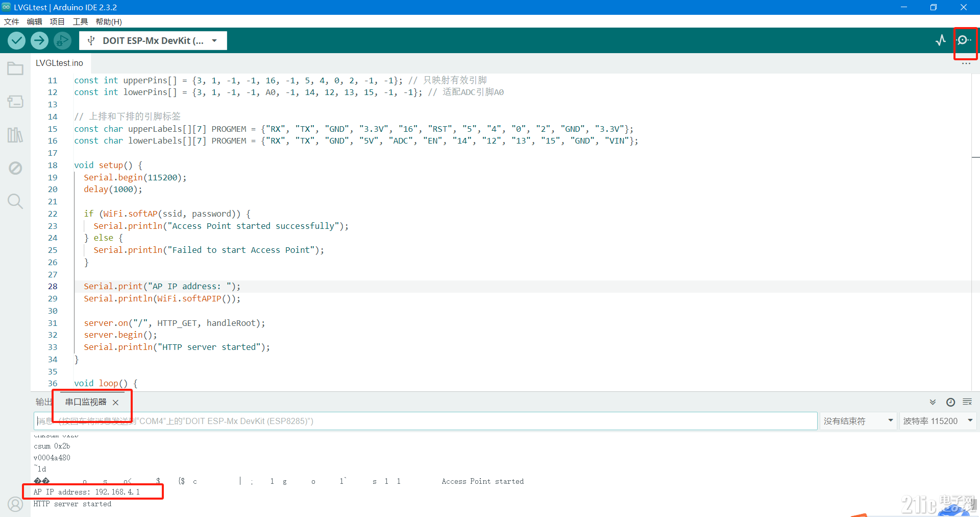Image resolution: width=980 pixels, height=517 pixels.
Task: Click the Serial.println(WiFi.softAPIP()) line
Action: pos(162,299)
